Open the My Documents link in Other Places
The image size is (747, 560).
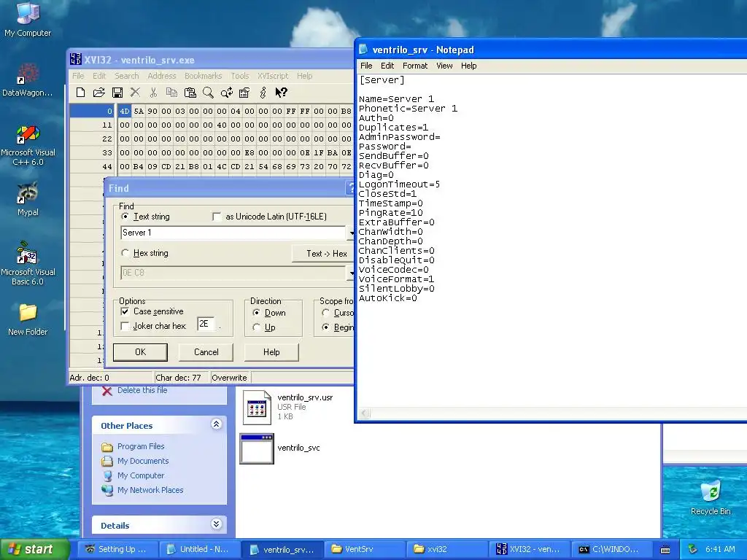tap(143, 461)
